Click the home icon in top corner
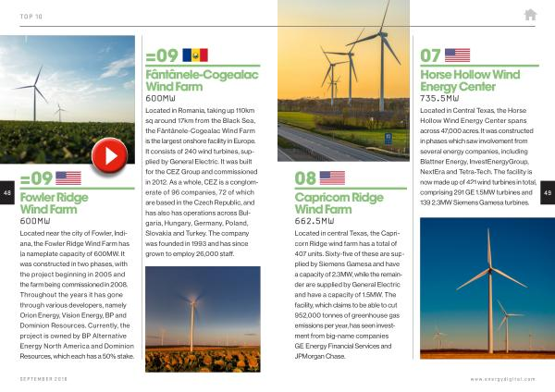This screenshot has width=555, height=392. (530, 14)
